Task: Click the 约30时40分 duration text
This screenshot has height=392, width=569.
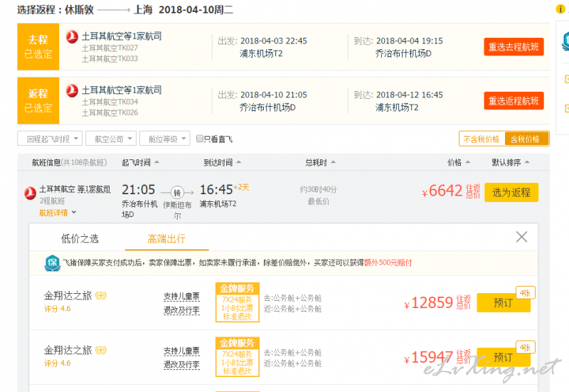Action: click(319, 189)
